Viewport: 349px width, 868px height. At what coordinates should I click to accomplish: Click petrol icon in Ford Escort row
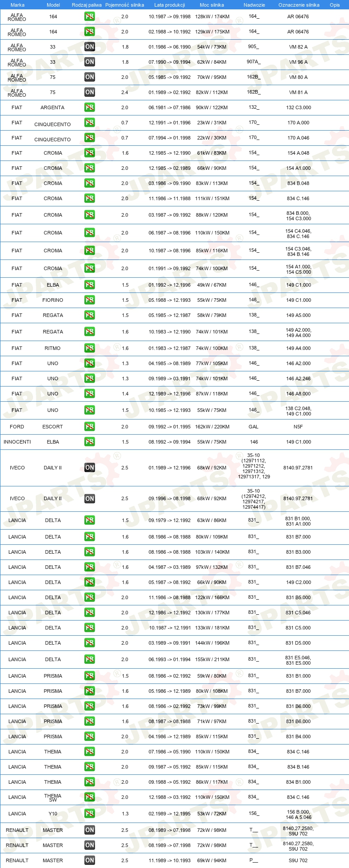coord(90,427)
